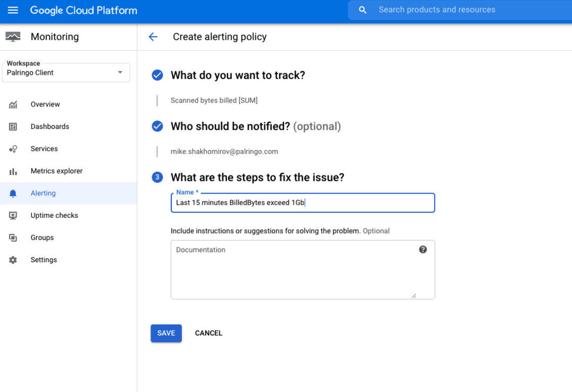572x392 pixels.
Task: Go to the Groups section
Action: (x=42, y=238)
